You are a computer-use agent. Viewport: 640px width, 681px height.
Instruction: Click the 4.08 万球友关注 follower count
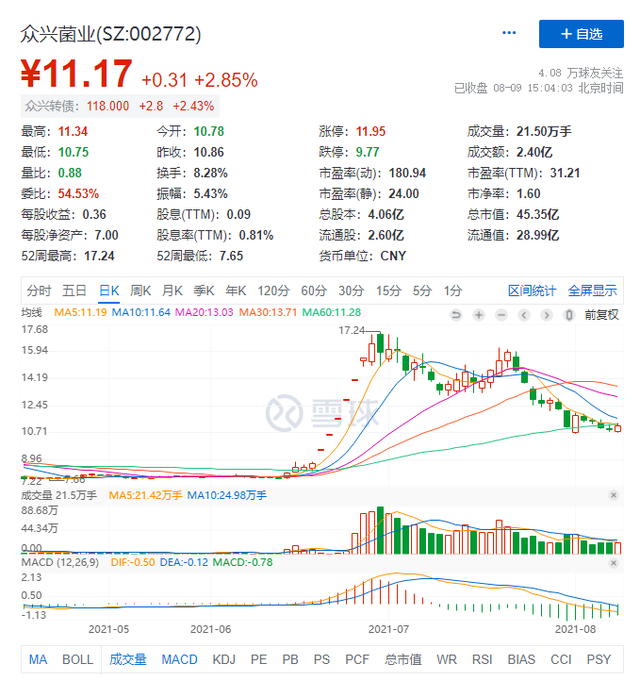click(x=581, y=73)
